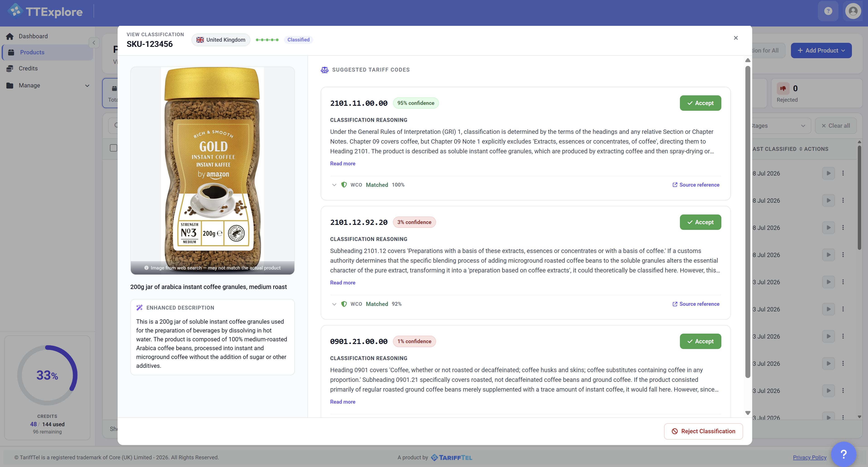Click the dialog's vertical scrollbar thumb
The height and width of the screenshot is (467, 868).
(x=747, y=222)
